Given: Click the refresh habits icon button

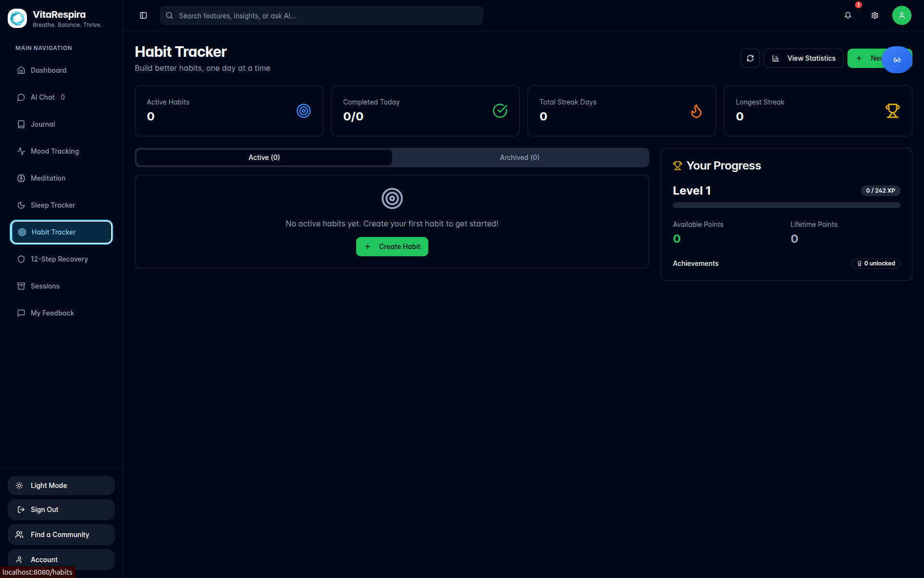Looking at the screenshot, I should click(750, 58).
